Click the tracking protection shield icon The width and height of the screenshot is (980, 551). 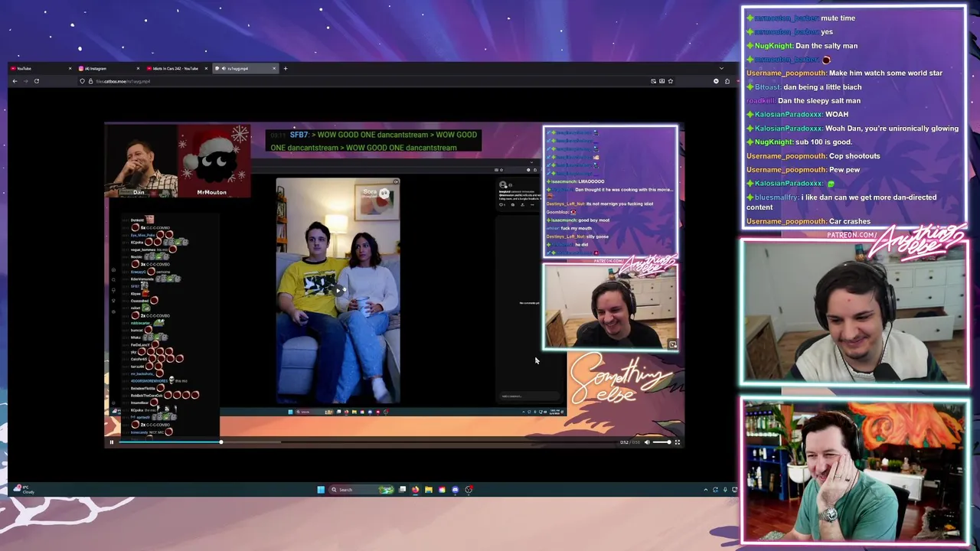(82, 81)
